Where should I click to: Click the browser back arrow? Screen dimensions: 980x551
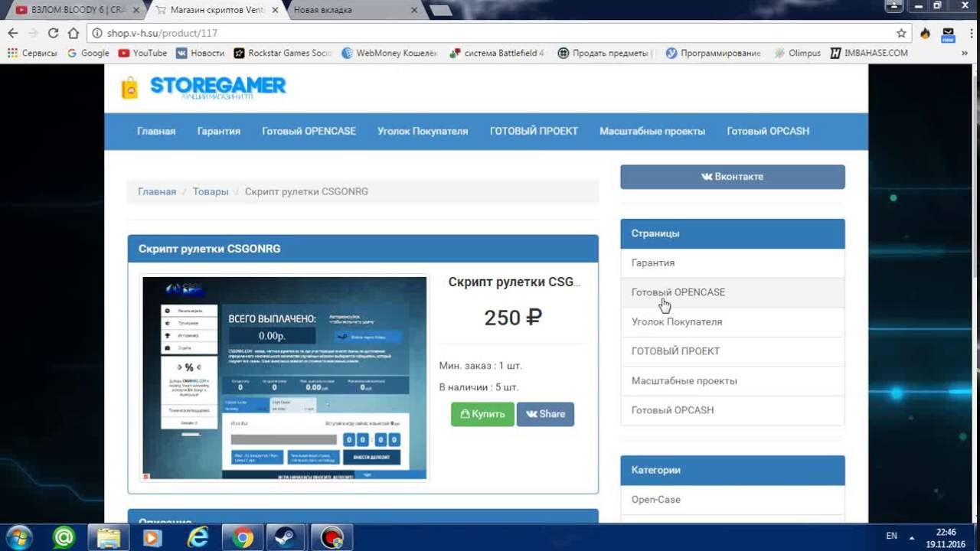(x=13, y=34)
